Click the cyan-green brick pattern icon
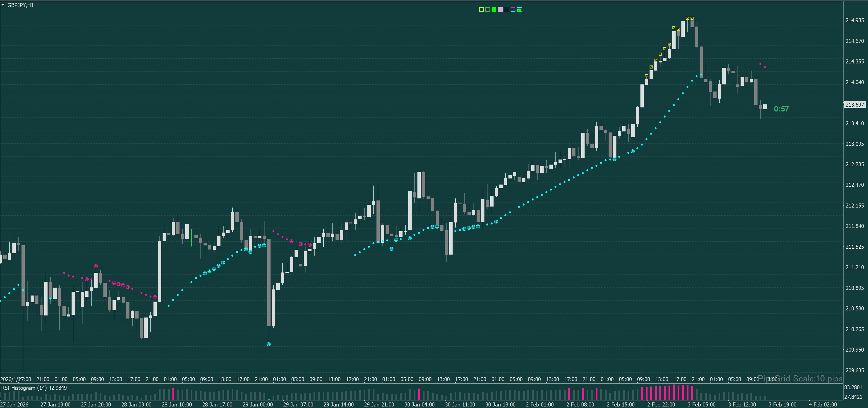The width and height of the screenshot is (868, 408). [519, 10]
